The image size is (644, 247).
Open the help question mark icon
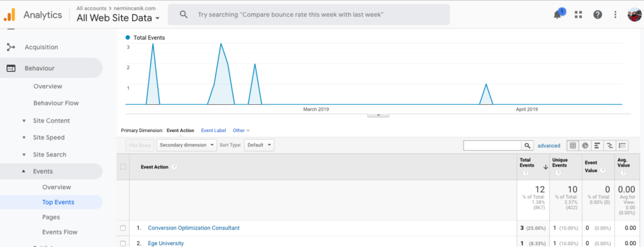pos(597,15)
